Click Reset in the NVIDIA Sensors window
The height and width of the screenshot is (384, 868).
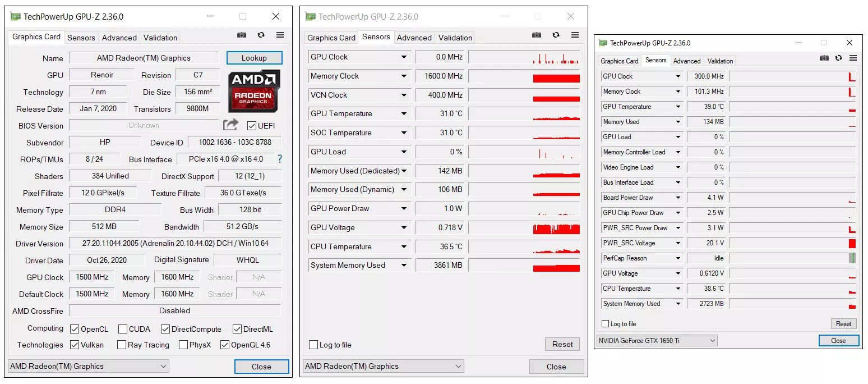844,324
